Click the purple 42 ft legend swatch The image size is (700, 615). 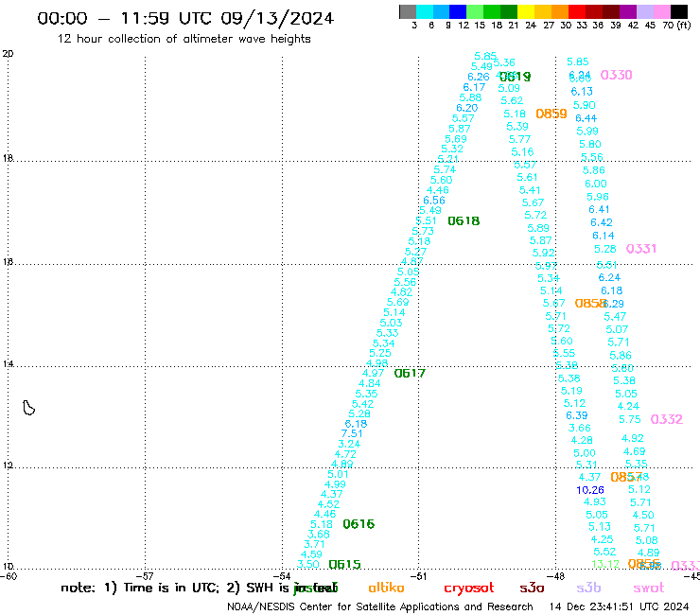pos(628,11)
